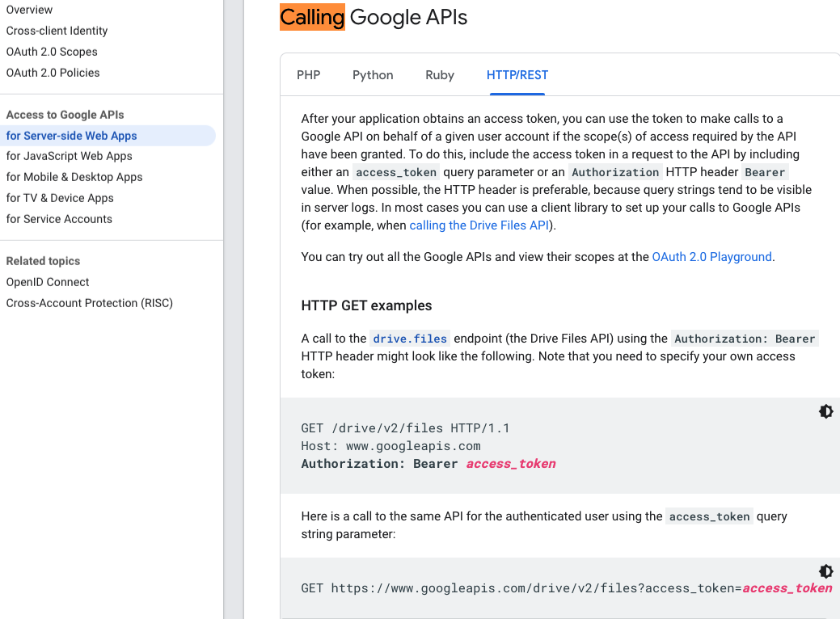840x619 pixels.
Task: Click Host: www.googleapis.com code line
Action: (390, 446)
